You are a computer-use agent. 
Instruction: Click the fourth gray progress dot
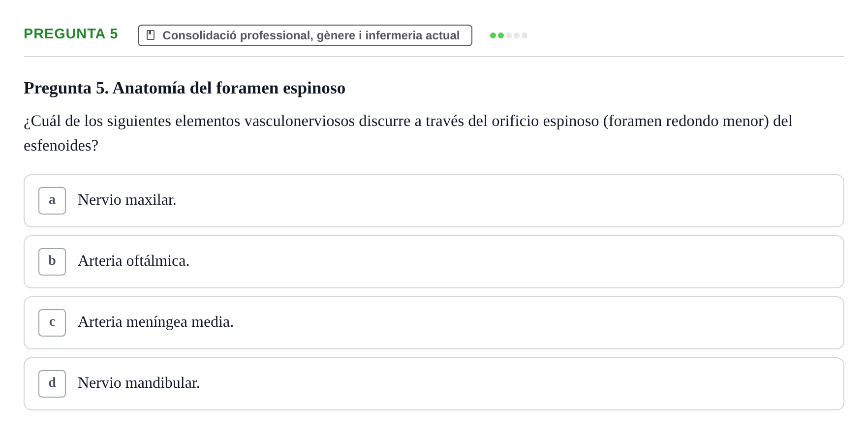[517, 35]
